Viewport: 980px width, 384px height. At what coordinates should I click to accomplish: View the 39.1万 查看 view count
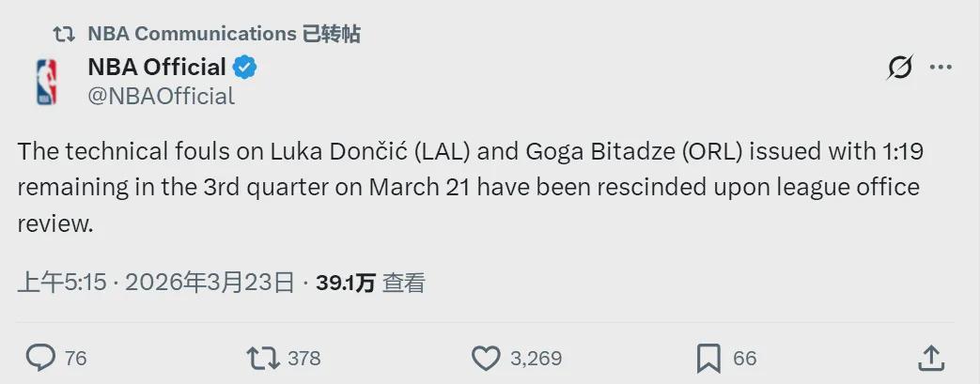[x=370, y=283]
